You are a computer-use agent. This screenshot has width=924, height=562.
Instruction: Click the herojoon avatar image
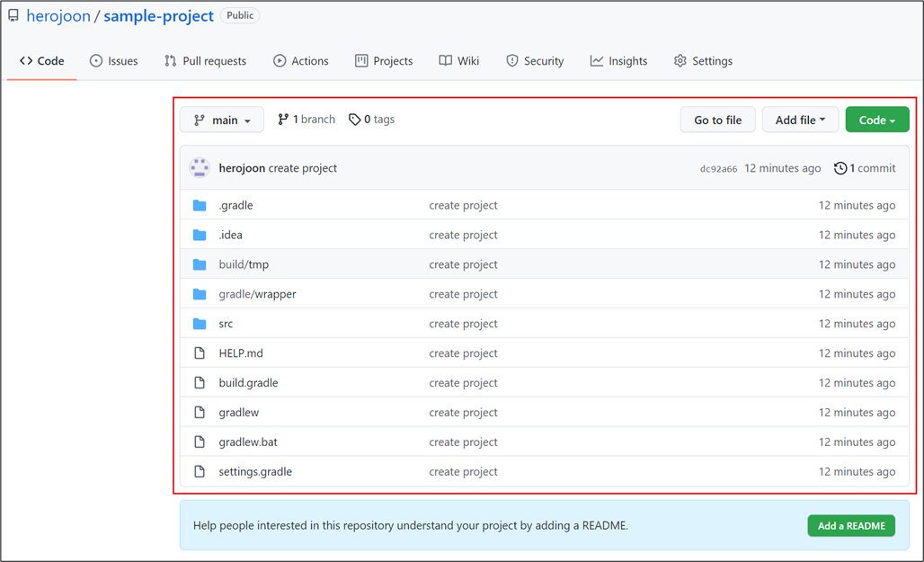coord(200,167)
